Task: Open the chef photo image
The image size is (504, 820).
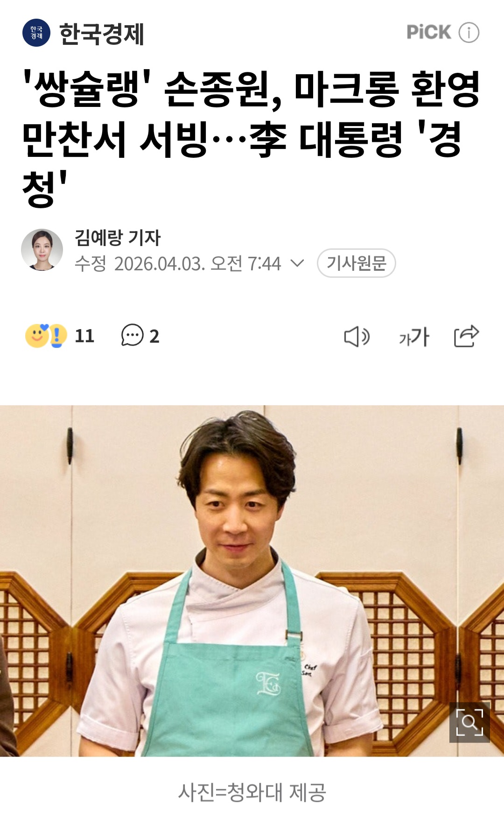Action: pyautogui.click(x=252, y=581)
